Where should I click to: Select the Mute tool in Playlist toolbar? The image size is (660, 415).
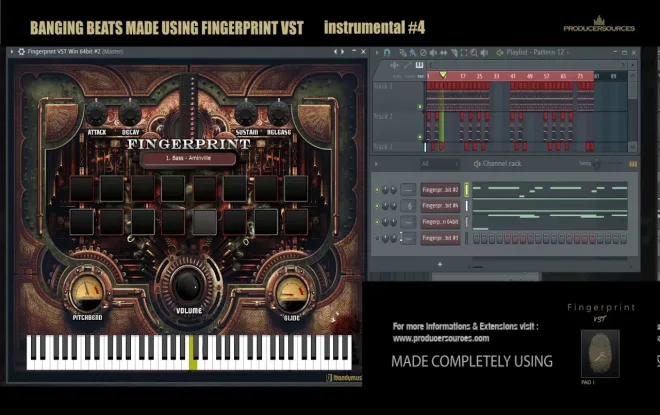click(433, 53)
